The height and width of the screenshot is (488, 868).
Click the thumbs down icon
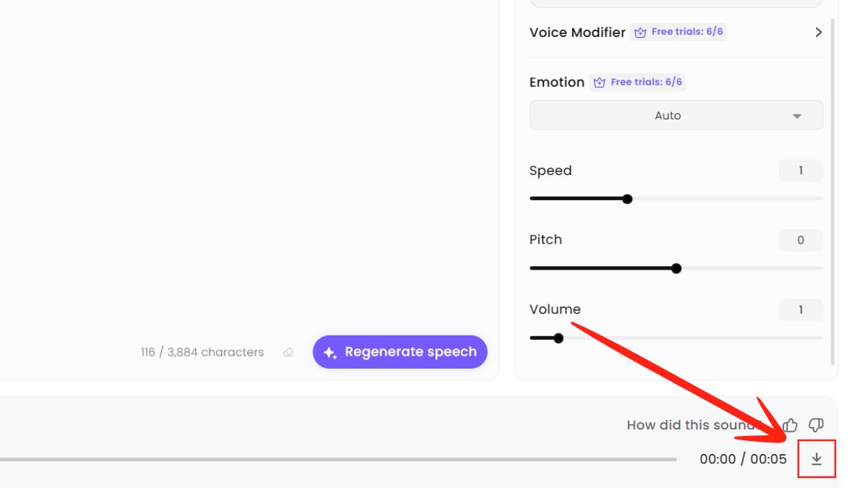[x=816, y=425]
